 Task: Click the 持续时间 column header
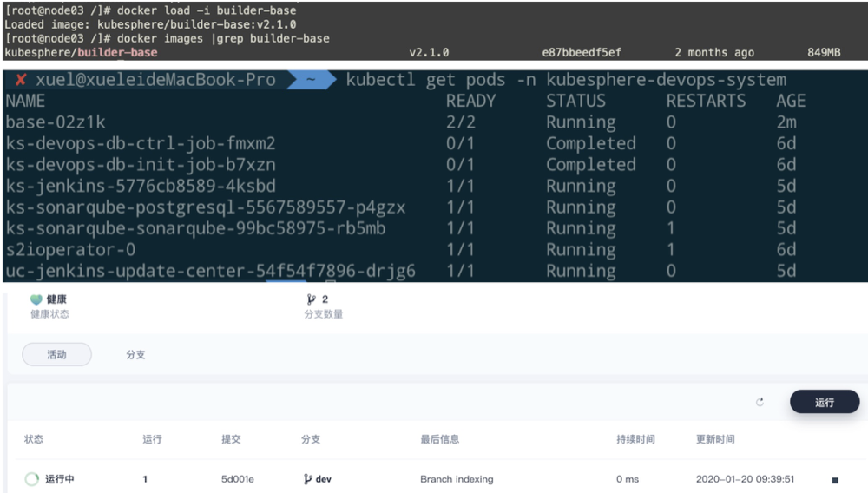635,439
